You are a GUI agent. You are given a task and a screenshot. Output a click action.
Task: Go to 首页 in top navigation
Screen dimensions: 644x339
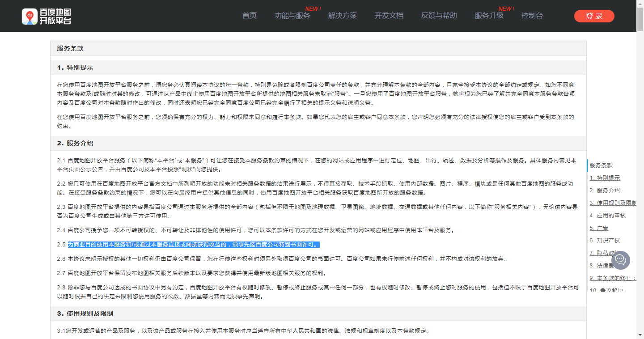250,16
